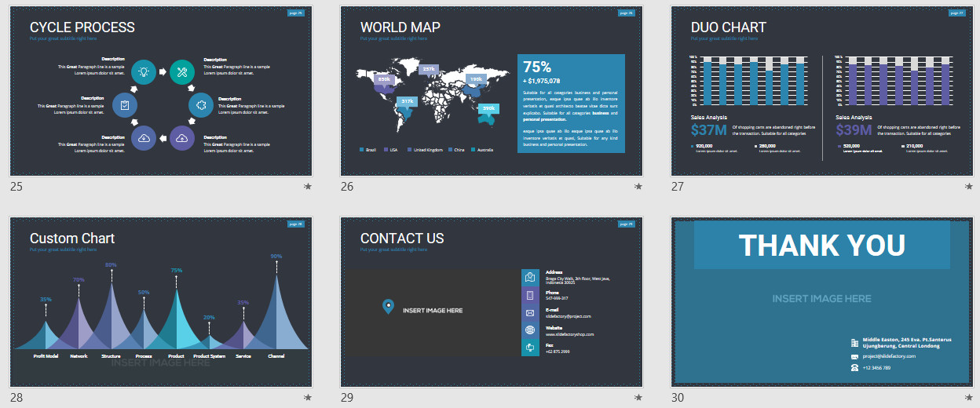Screen dimensions: 980x408
Task: Click slide number 26 label
Action: tap(347, 187)
